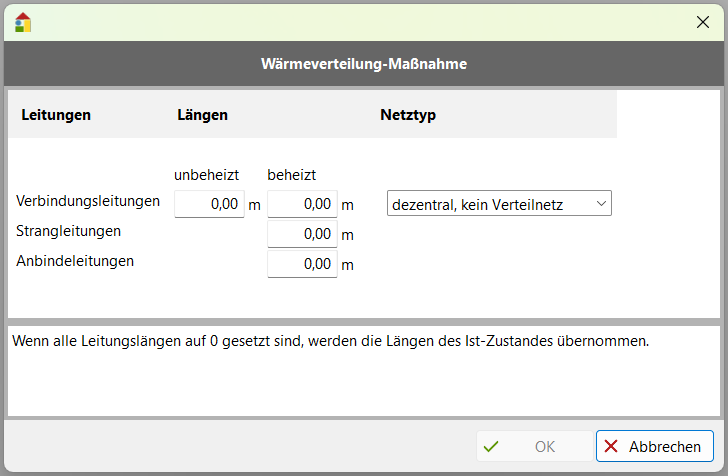Click the red X icon beside Abbrechen
728x476 pixels.
pyautogui.click(x=611, y=447)
